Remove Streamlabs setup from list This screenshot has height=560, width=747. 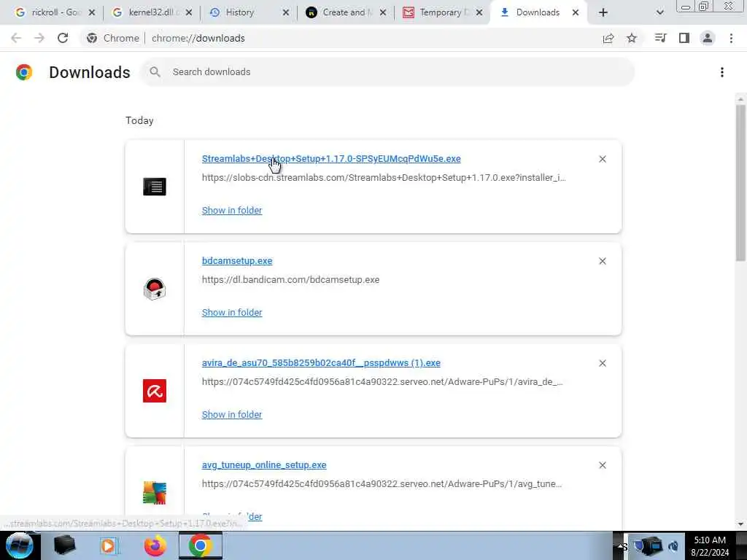coord(603,159)
